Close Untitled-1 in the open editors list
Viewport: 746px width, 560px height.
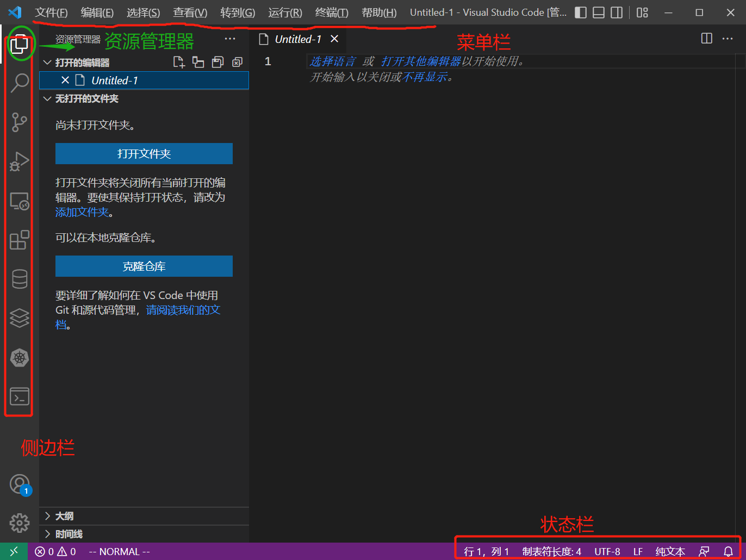coord(65,80)
